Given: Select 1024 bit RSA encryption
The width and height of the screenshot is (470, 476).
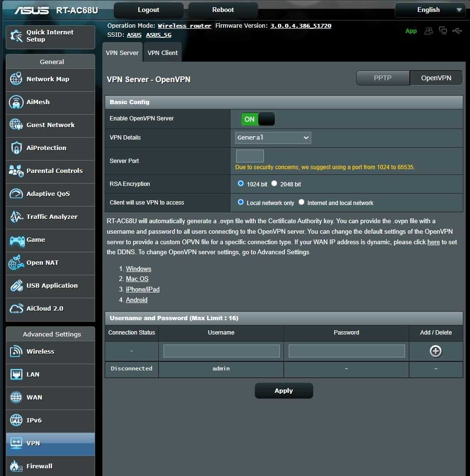Looking at the screenshot, I should click(240, 184).
